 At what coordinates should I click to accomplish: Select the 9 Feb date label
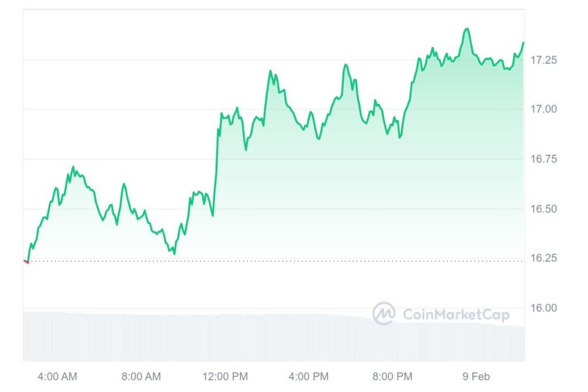(x=476, y=377)
